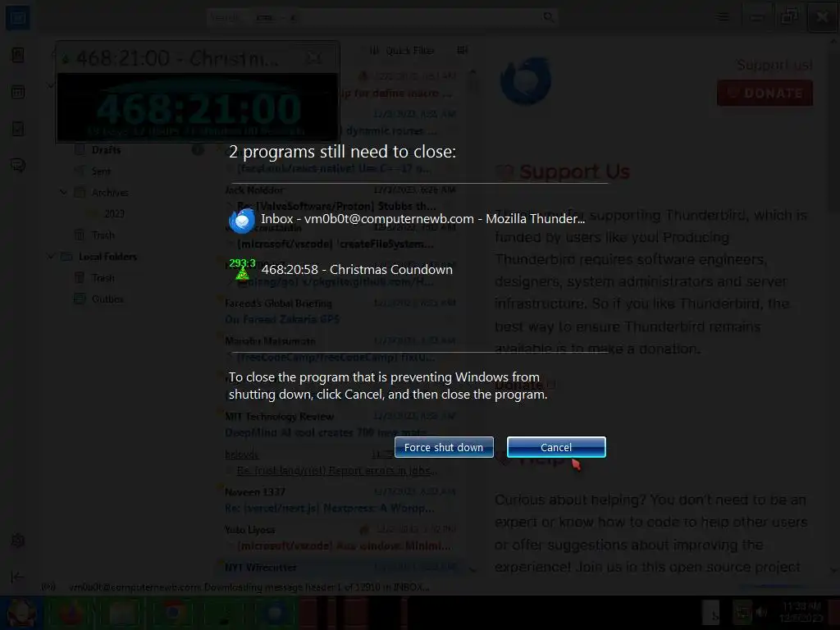840x630 pixels.
Task: Click the Start button in the taskbar
Action: [21, 613]
